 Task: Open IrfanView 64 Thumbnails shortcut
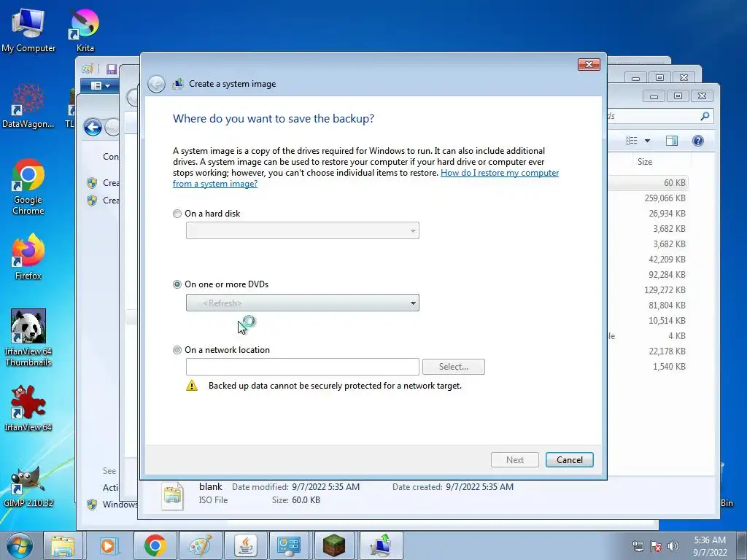28,338
